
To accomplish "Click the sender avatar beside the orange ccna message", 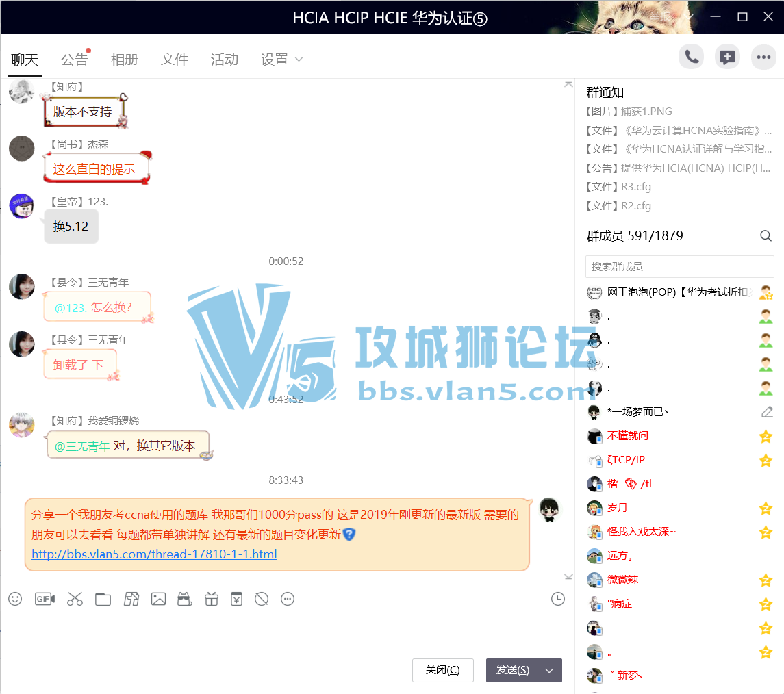I will coord(549,510).
